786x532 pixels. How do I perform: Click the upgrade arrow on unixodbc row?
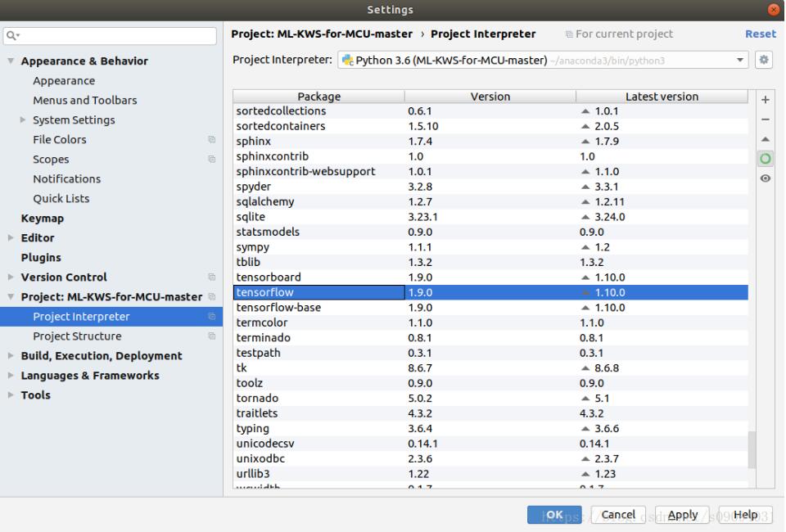(x=585, y=458)
